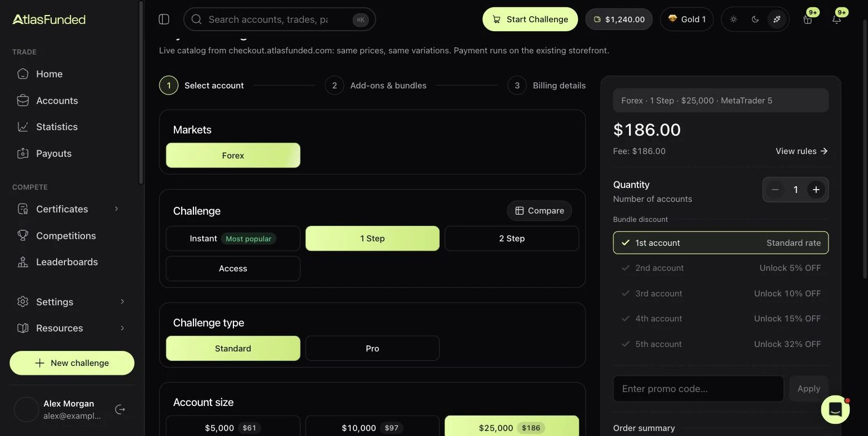Screen dimensions: 868x436
Task: Click the Settings gear icon
Action: click(x=23, y=302)
